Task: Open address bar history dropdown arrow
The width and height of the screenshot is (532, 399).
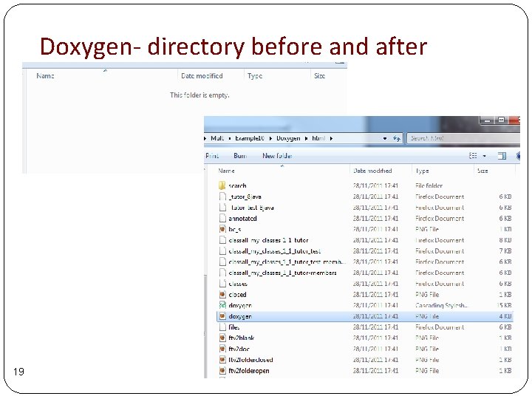Action: [385, 138]
